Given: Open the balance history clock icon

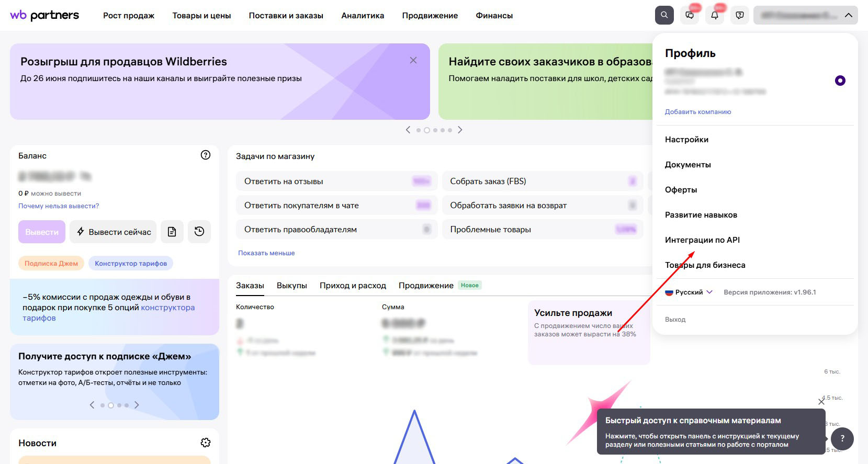Looking at the screenshot, I should (199, 232).
